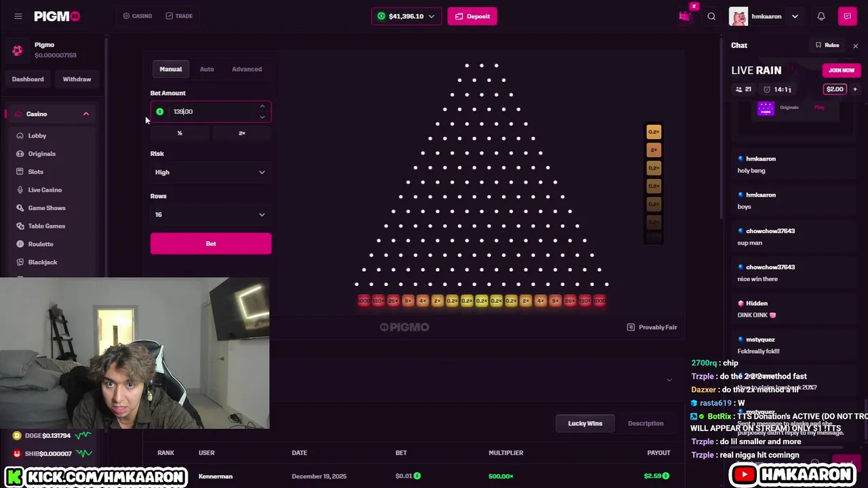Open the search magnifier icon

coord(711,16)
